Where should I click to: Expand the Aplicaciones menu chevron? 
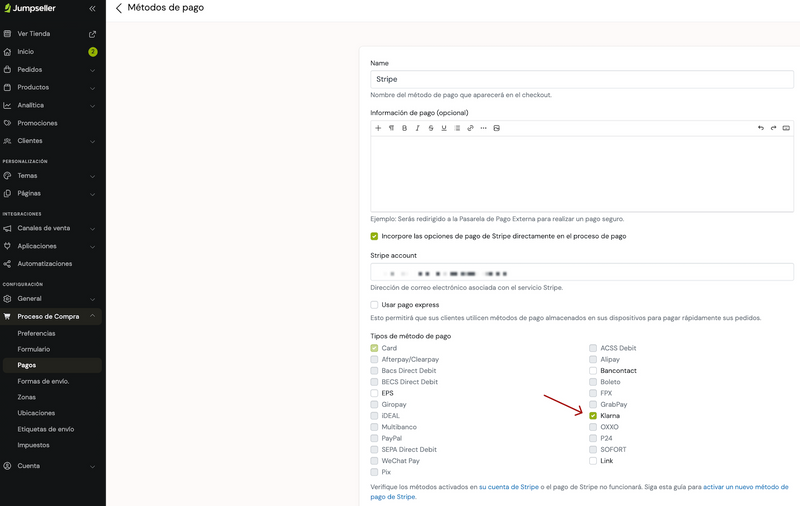pyautogui.click(x=92, y=247)
